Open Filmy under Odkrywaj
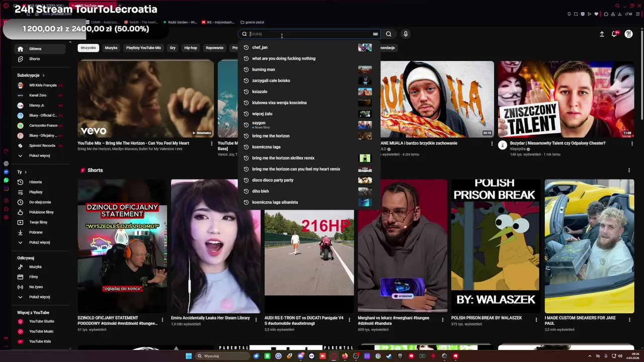 click(x=40, y=277)
